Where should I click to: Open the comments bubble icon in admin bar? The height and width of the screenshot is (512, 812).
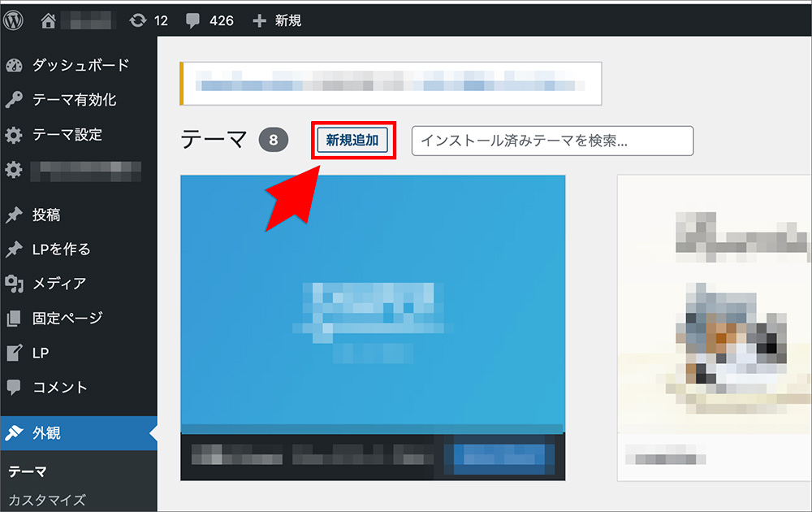(x=192, y=21)
